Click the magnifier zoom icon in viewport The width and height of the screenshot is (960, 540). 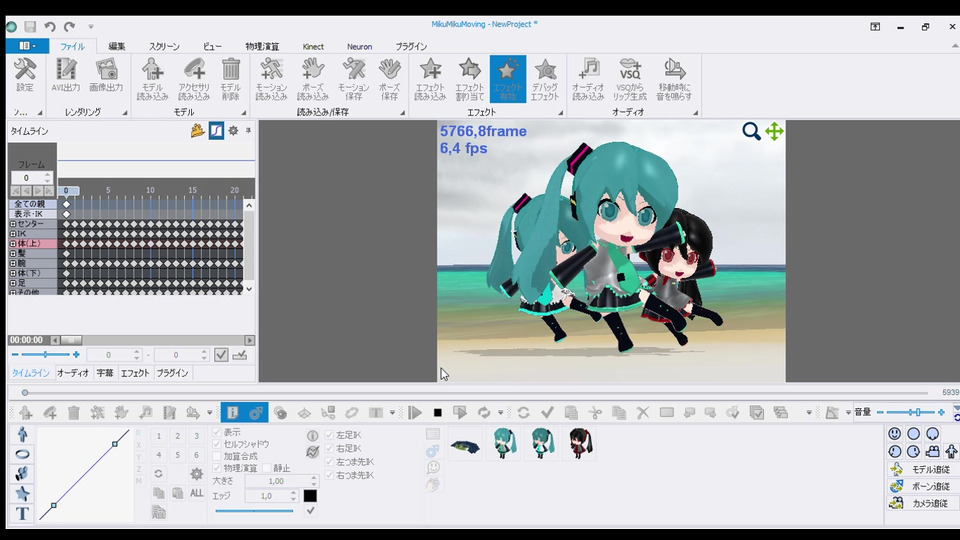click(751, 131)
